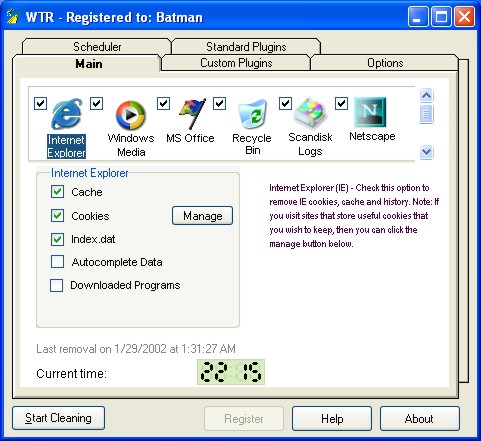
Task: Click the Manage cookies button
Action: pos(202,216)
